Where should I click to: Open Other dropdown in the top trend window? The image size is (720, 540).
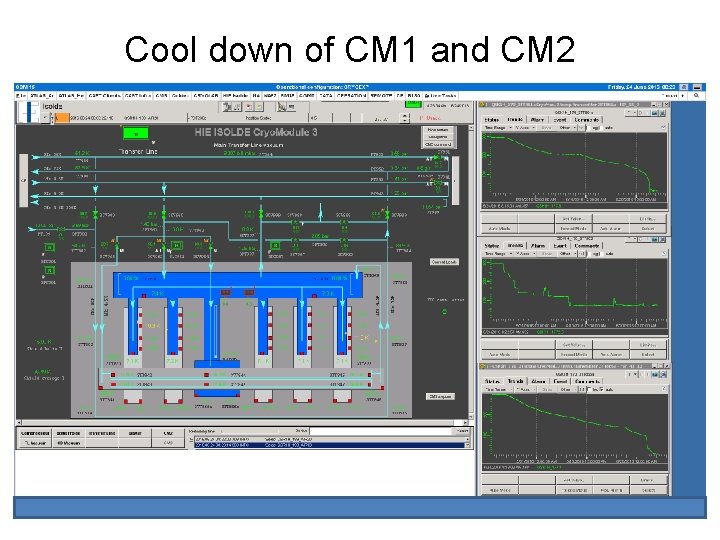[x=567, y=128]
